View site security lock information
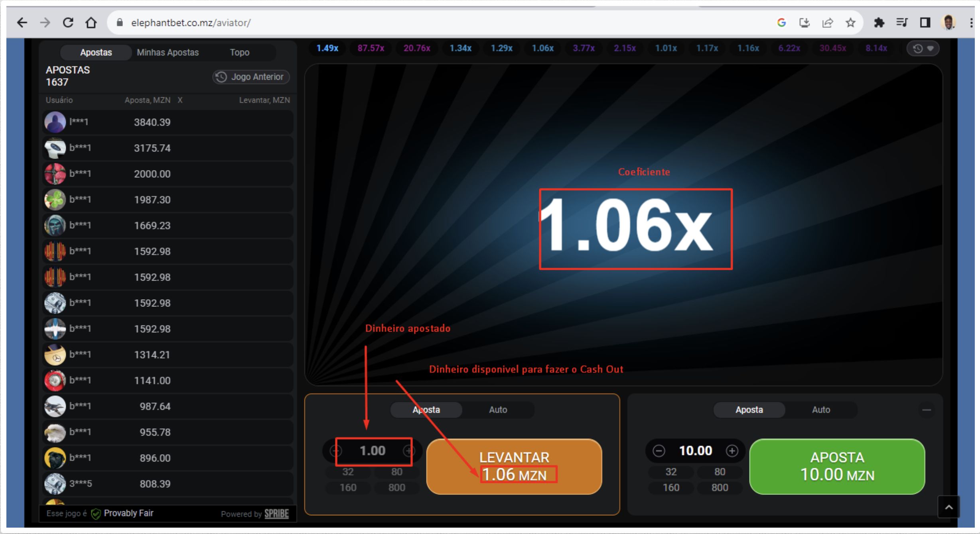Screen dimensions: 980x534 click(x=119, y=23)
